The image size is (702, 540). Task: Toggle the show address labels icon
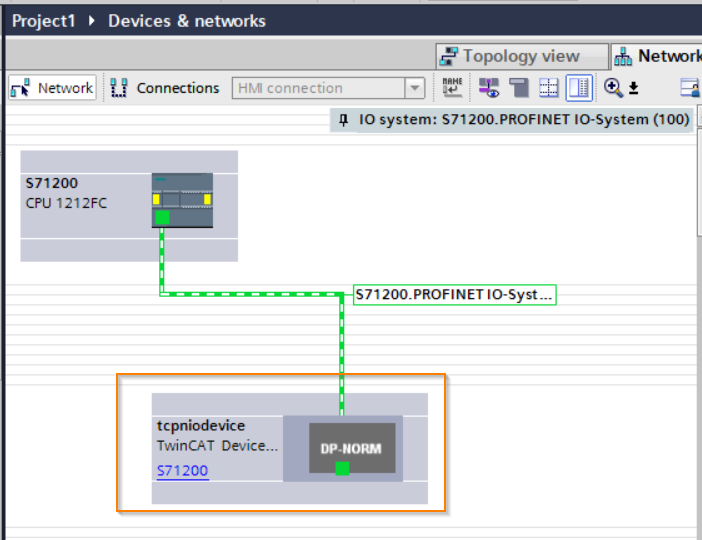[489, 87]
